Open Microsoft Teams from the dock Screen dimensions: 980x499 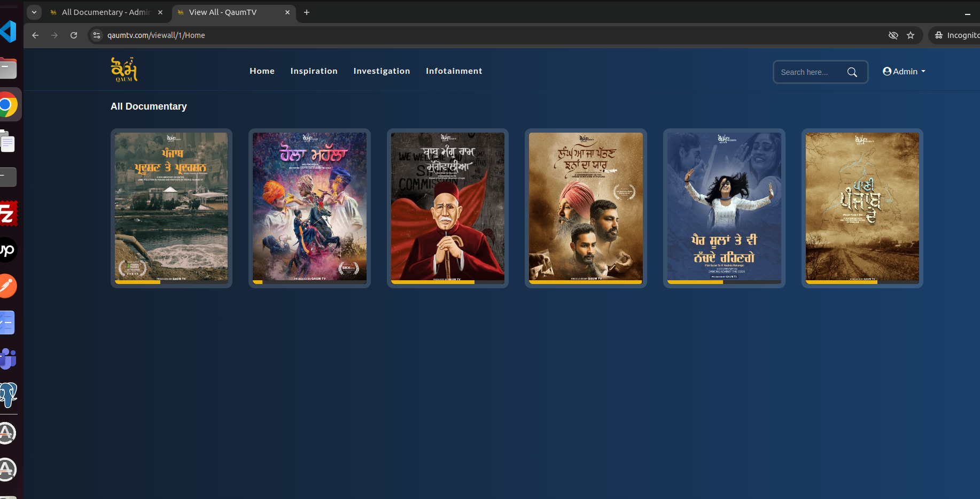[x=8, y=358]
